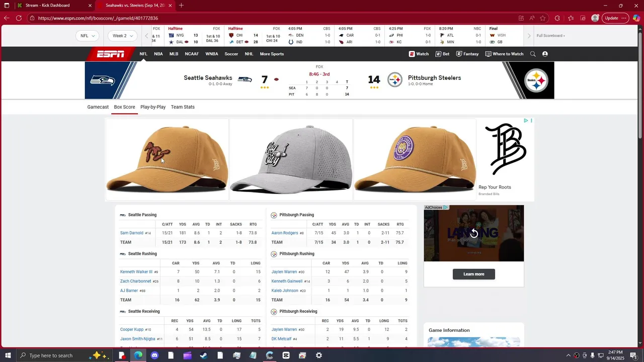The height and width of the screenshot is (362, 644).
Task: Select WNBA in the ESPN navigation
Action: click(212, 54)
